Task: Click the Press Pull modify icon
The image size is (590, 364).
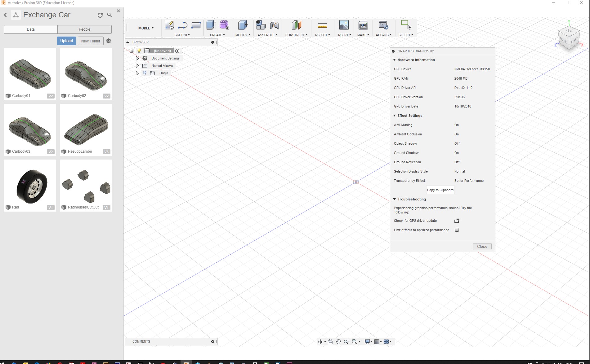Action: point(243,25)
